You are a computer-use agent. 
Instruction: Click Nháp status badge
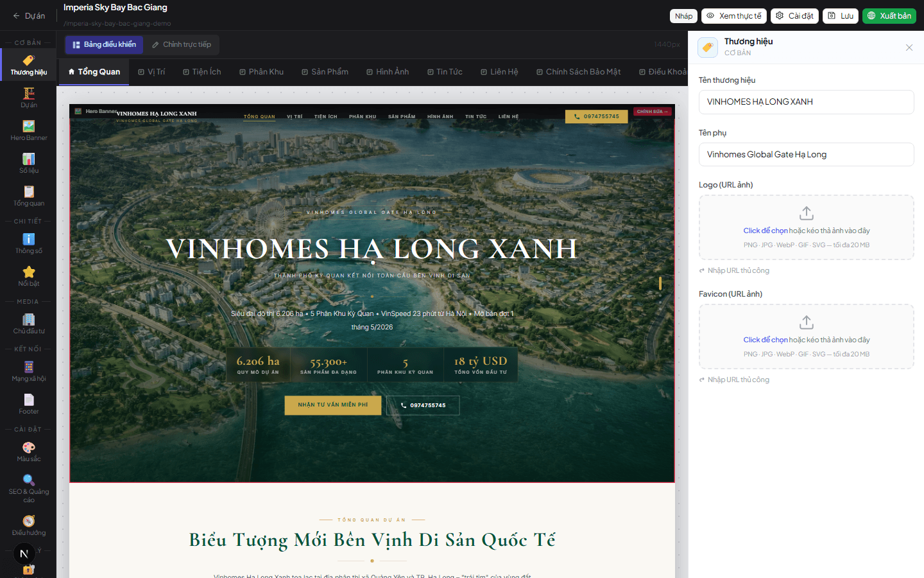(683, 16)
